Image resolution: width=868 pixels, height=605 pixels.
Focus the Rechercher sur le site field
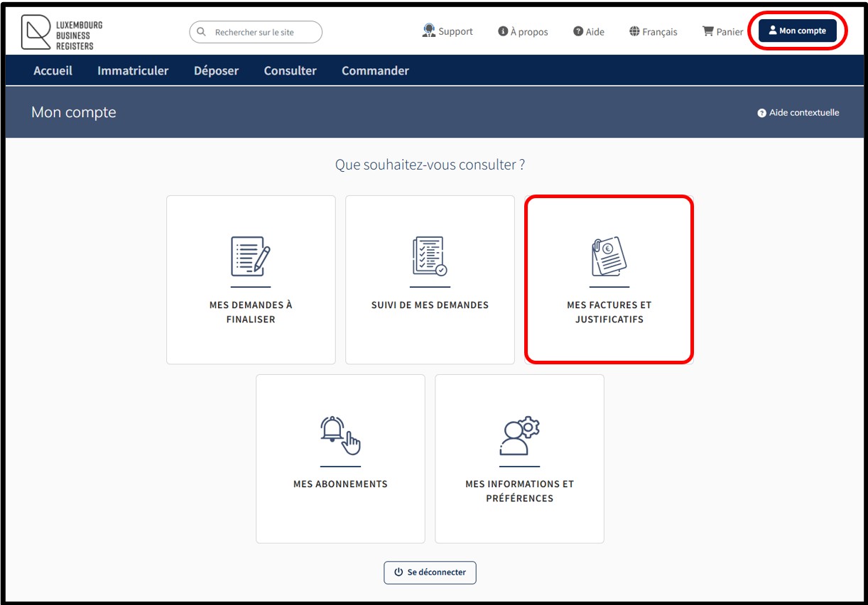pyautogui.click(x=263, y=32)
